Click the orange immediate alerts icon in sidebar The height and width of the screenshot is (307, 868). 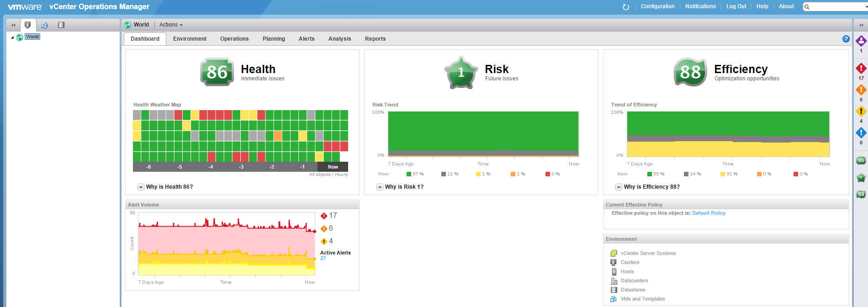point(861,90)
